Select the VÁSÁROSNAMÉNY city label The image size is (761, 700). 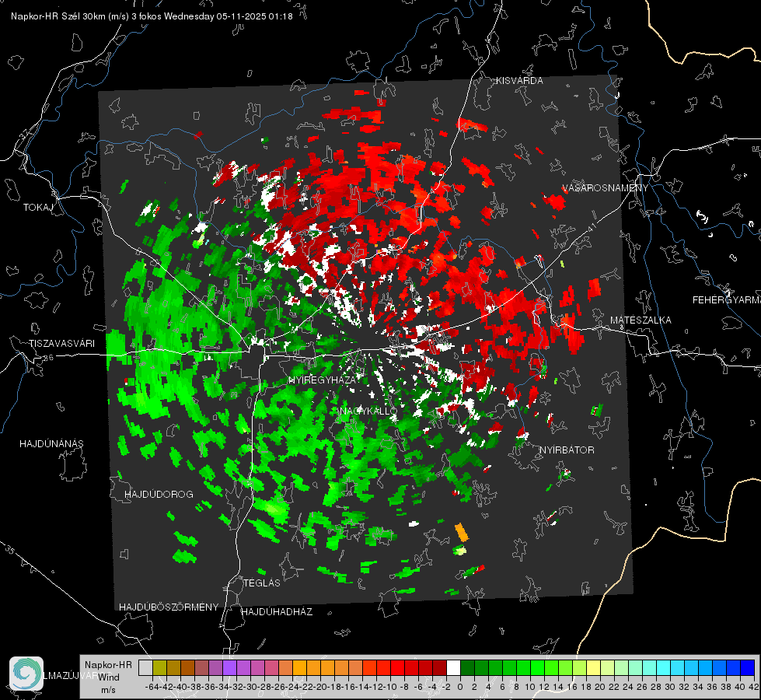(606, 188)
